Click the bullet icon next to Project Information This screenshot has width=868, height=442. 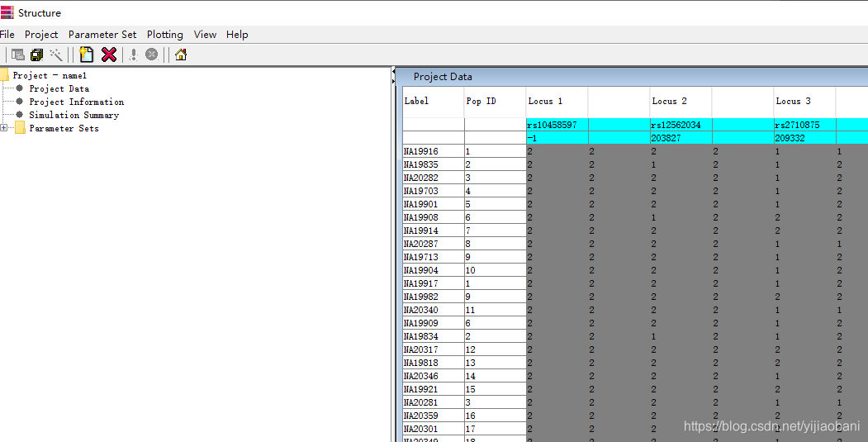point(19,102)
